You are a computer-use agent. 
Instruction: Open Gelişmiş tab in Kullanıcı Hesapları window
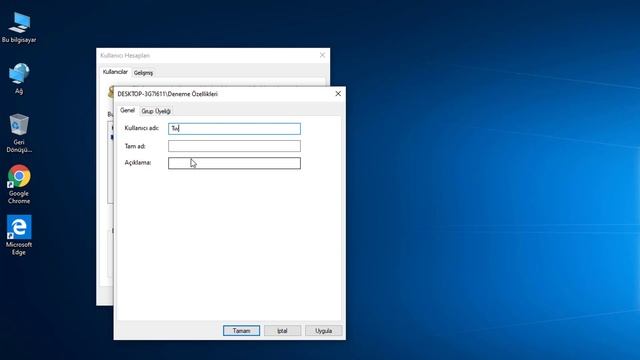143,73
